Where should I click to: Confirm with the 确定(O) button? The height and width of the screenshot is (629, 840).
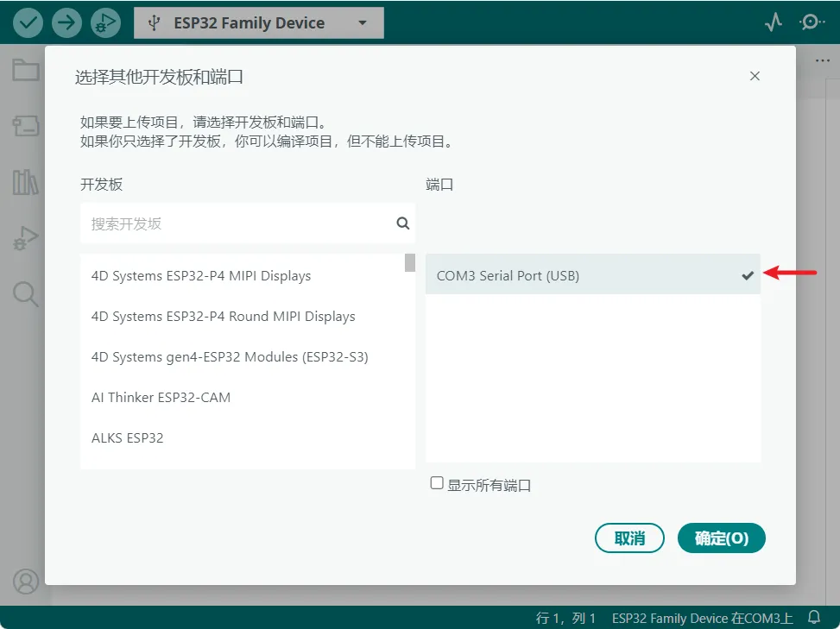(x=722, y=538)
